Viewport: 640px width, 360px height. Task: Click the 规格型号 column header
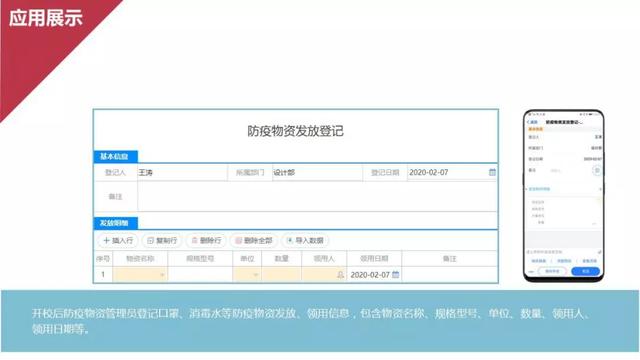pos(200,259)
